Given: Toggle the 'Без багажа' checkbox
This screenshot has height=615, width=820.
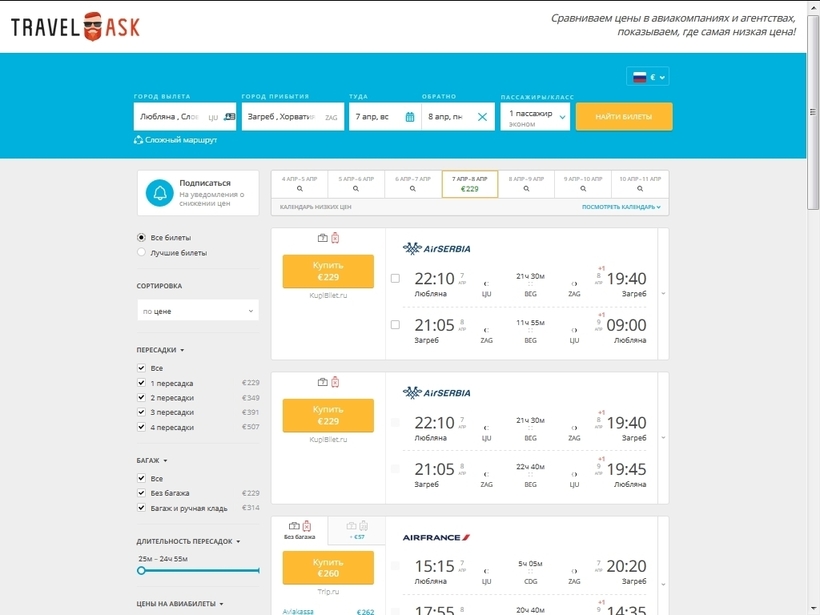Looking at the screenshot, I should [141, 493].
